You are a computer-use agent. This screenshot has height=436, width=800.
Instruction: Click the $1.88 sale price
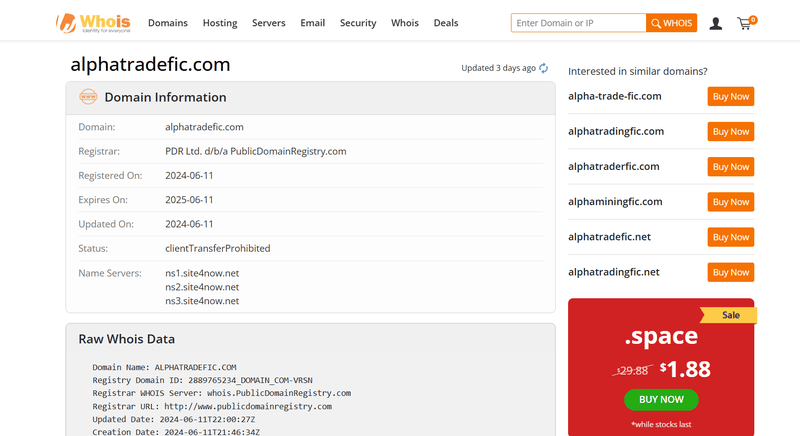(685, 369)
